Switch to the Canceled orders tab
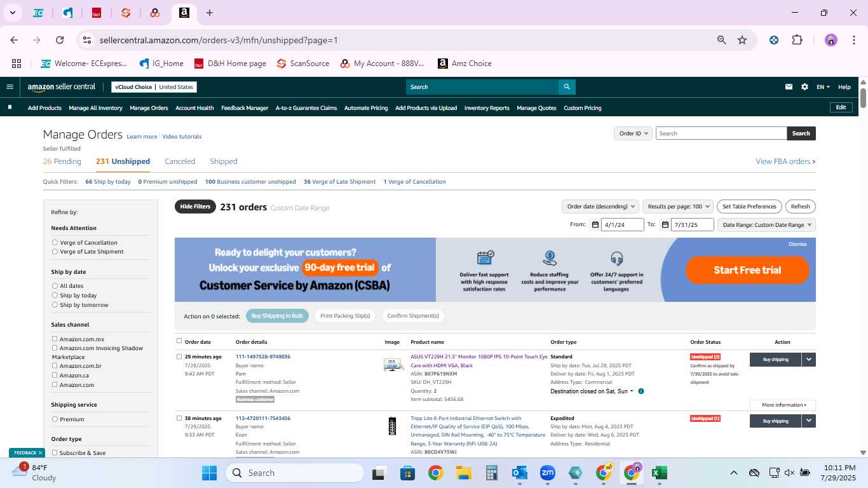 (180, 161)
